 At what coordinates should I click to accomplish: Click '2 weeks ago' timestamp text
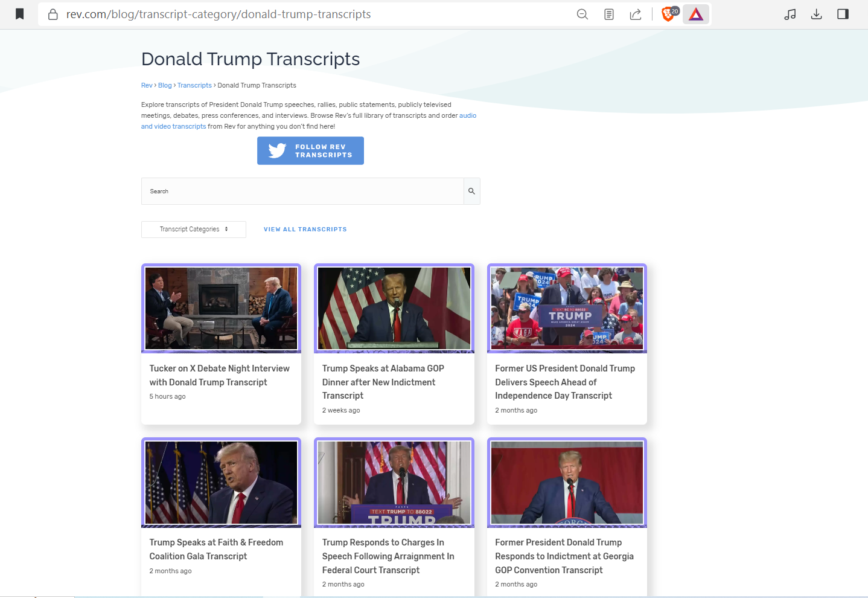tap(341, 410)
